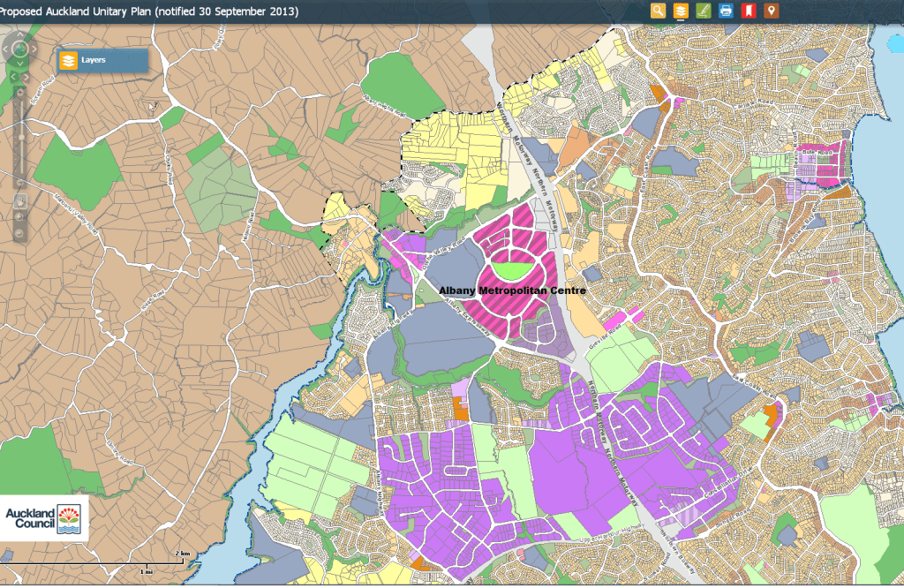904x588 pixels.
Task: Select the pan hand tool
Action: tap(19, 200)
